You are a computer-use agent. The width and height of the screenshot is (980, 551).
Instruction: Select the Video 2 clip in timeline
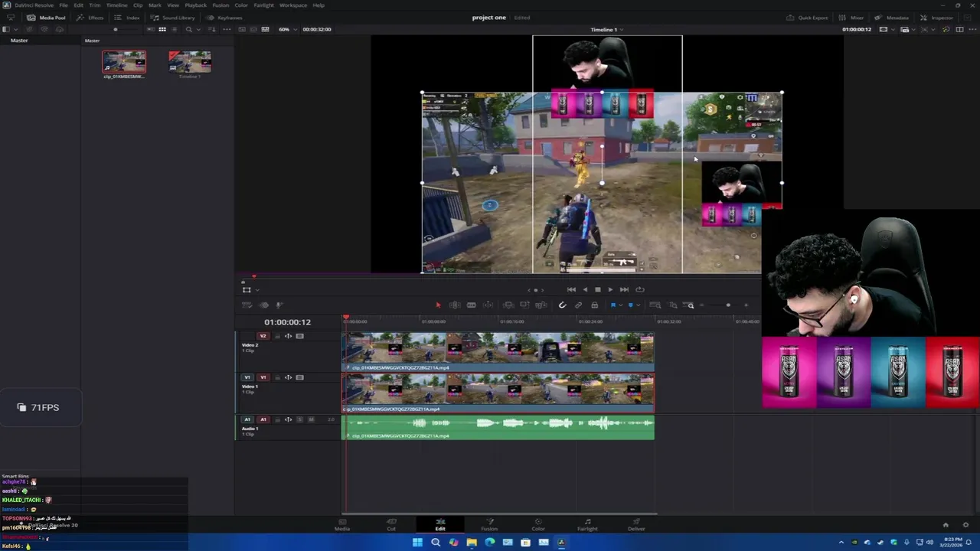coord(498,352)
